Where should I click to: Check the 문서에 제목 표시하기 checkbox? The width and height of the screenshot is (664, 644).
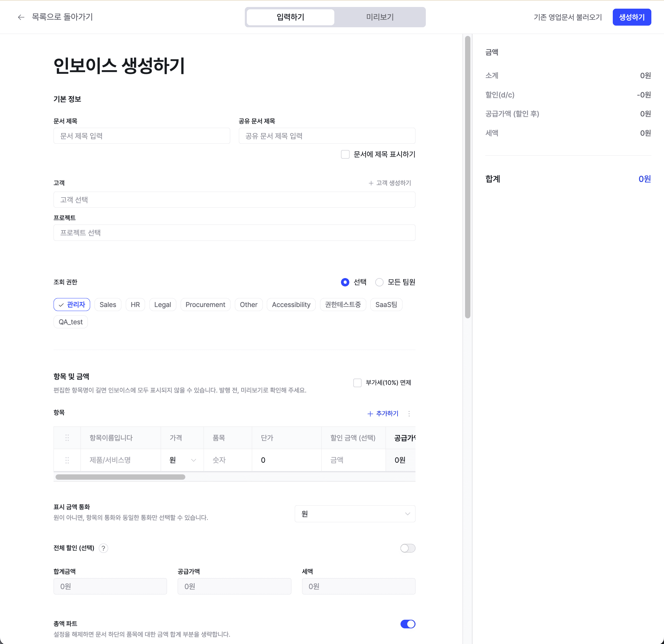(x=345, y=154)
